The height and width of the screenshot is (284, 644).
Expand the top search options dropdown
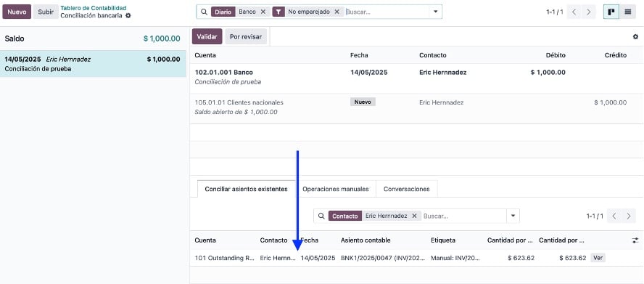point(435,12)
